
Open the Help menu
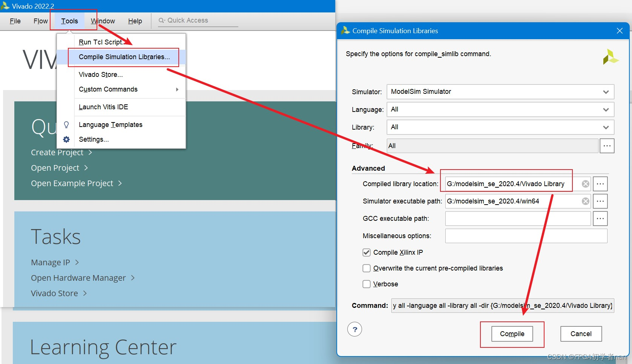click(x=135, y=21)
